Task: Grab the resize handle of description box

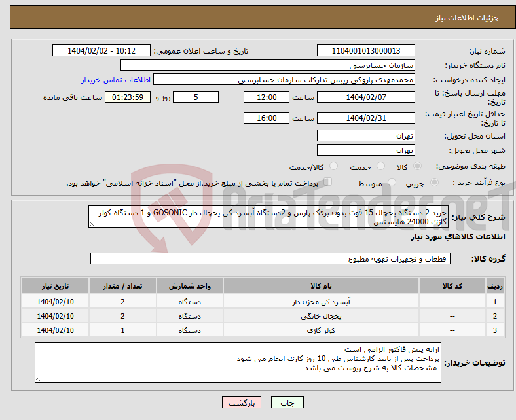Action: [x=92, y=224]
